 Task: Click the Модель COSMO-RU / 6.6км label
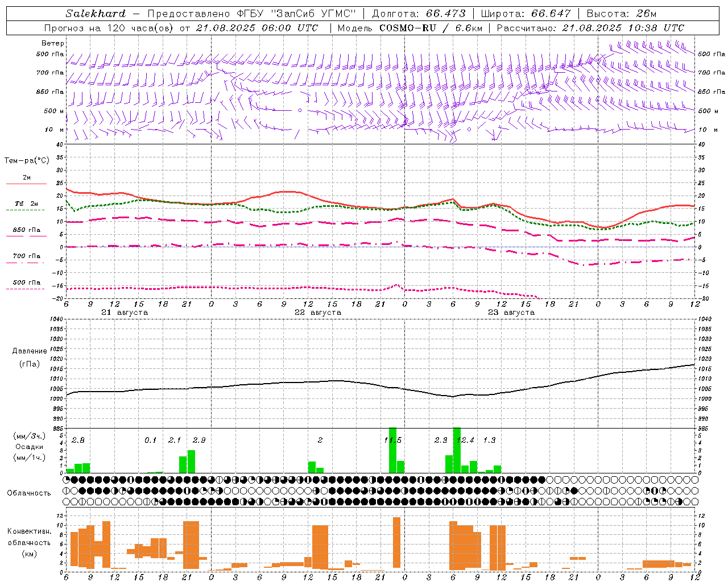pos(409,28)
